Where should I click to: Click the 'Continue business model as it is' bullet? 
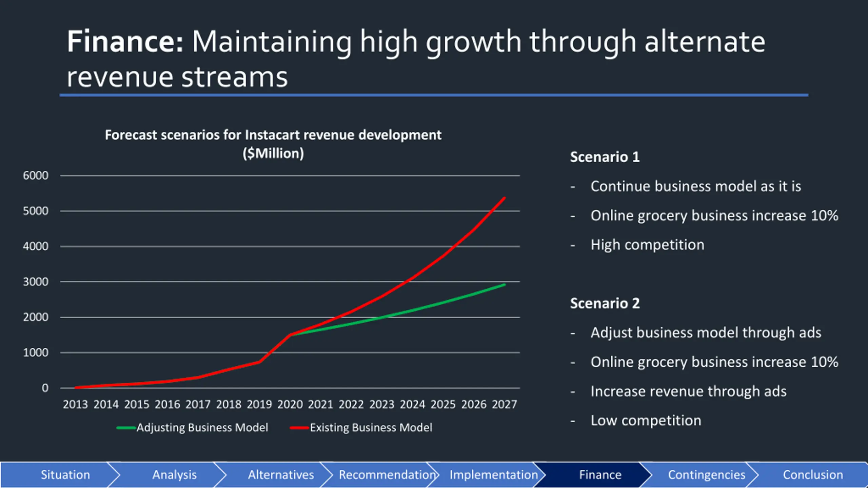(696, 186)
